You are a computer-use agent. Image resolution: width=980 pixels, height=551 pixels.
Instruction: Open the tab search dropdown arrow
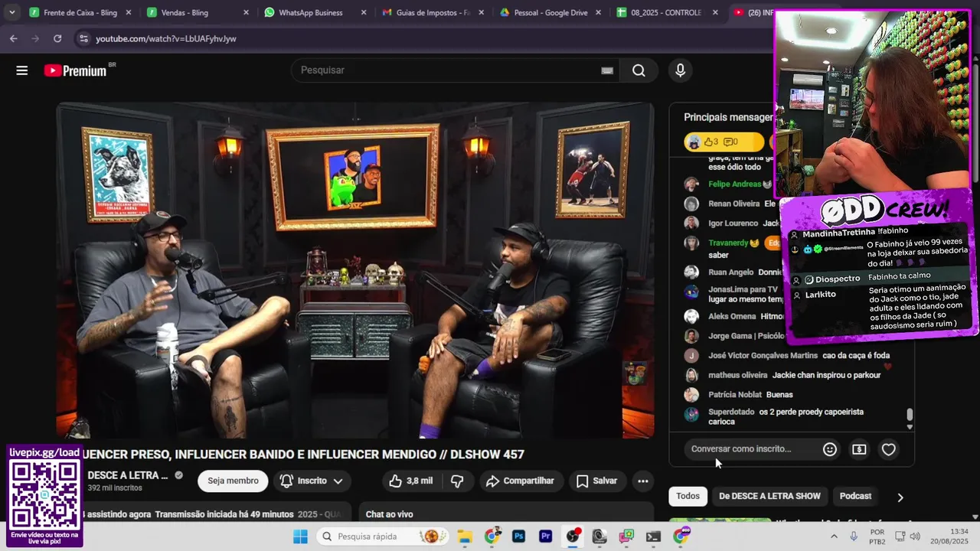[x=11, y=13]
